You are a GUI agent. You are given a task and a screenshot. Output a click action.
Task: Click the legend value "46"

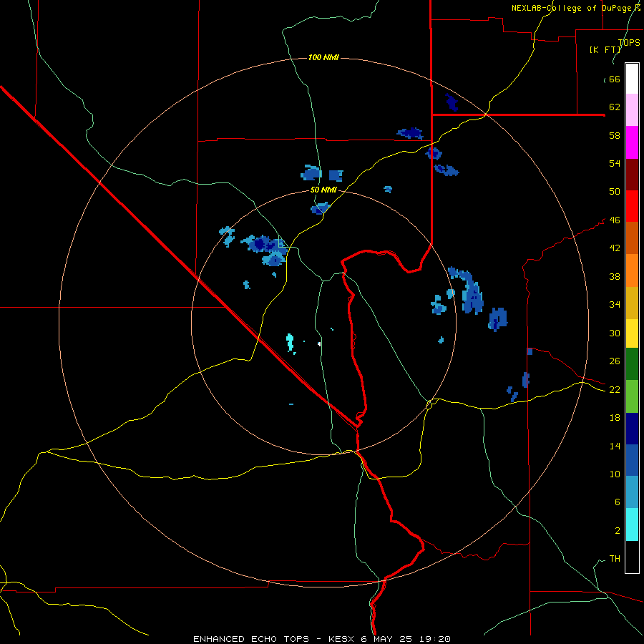[x=615, y=220]
